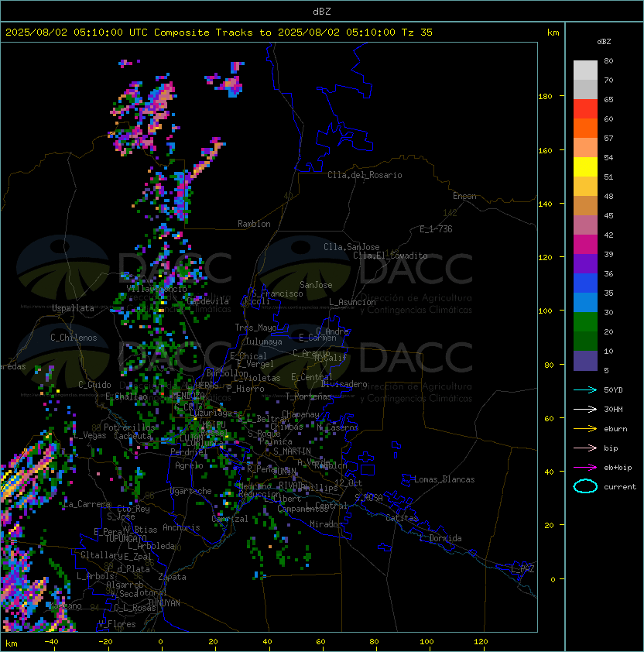Click the white 30HM arrow in the legend
Screen dimensions: 644x652
click(585, 409)
